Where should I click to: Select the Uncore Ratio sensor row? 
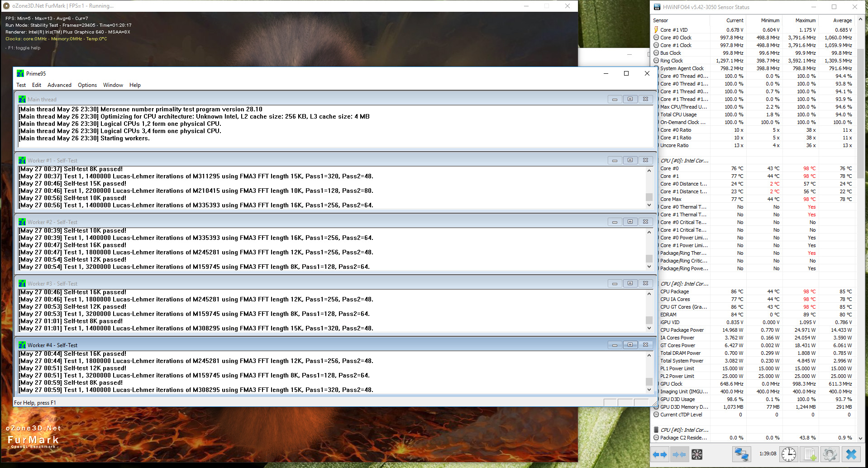[x=754, y=145]
